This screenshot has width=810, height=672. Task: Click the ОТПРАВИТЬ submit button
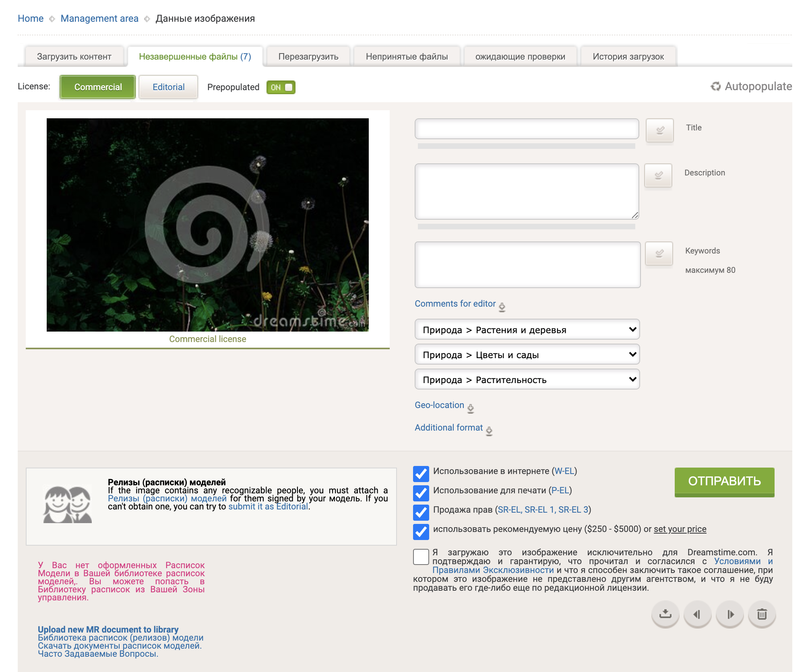tap(724, 481)
